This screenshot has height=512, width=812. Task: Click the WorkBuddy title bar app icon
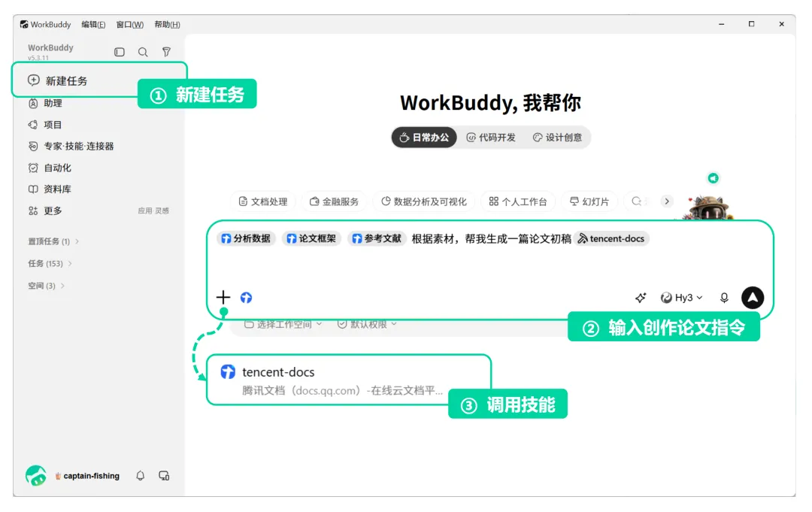pos(24,24)
